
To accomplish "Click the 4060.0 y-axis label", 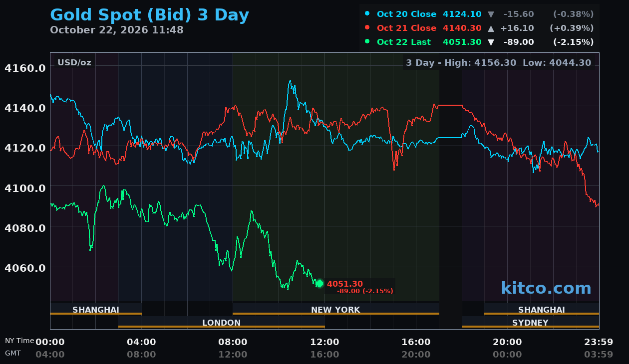I will (25, 268).
